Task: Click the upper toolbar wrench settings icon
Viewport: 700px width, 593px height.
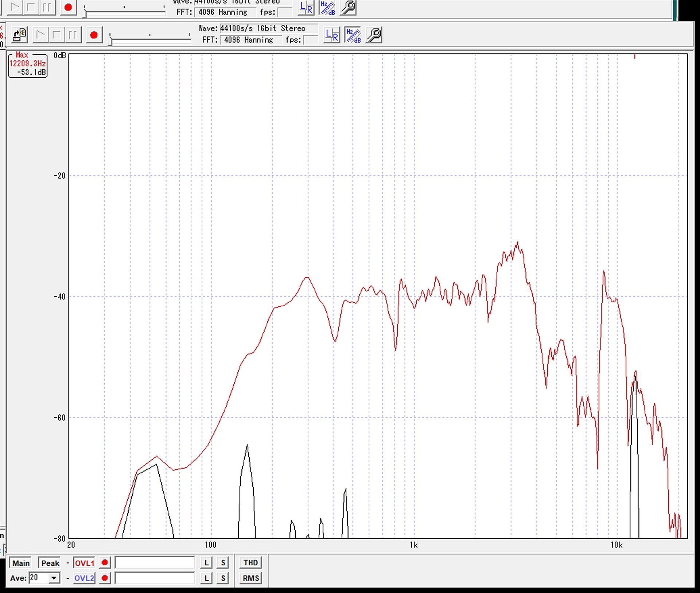Action: [349, 8]
